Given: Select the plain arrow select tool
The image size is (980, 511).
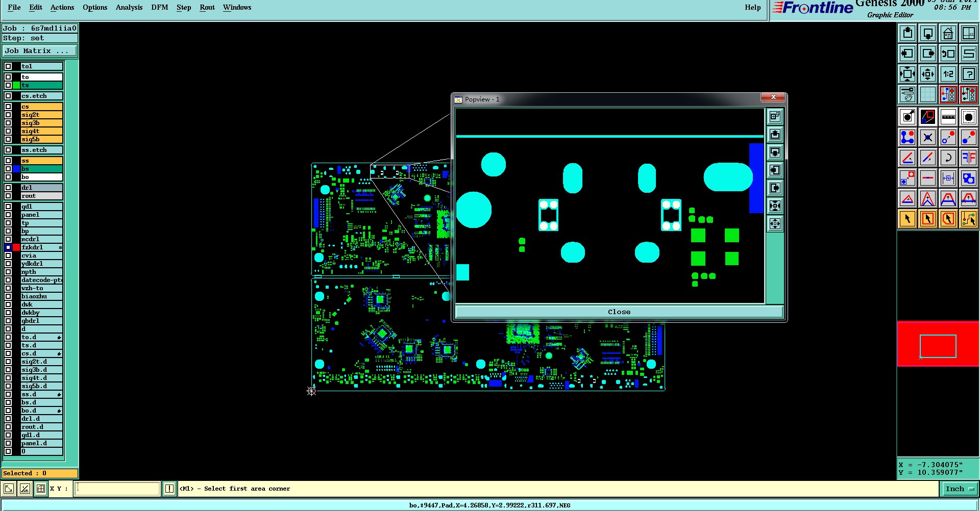Looking at the screenshot, I should (908, 219).
